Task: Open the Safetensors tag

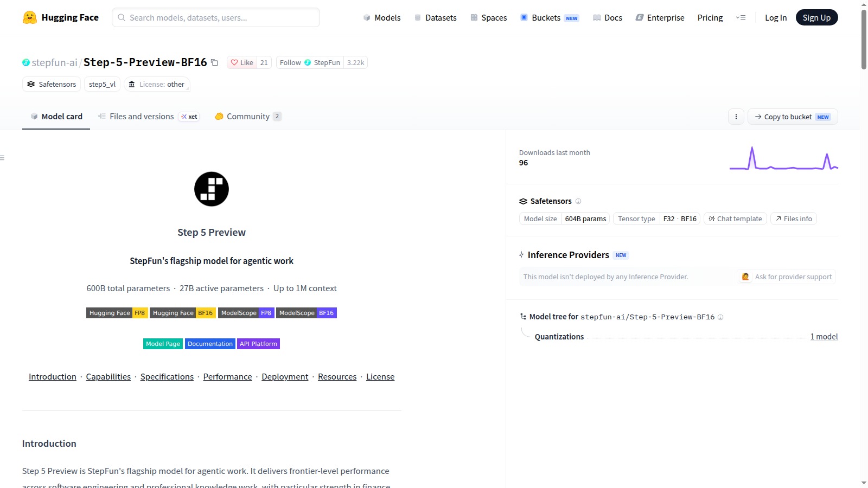Action: 52,84
